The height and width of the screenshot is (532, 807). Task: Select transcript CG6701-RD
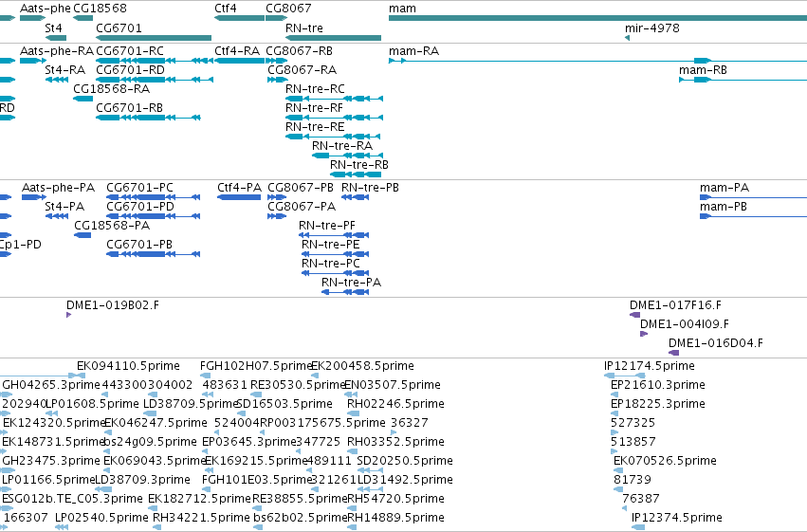[x=155, y=80]
